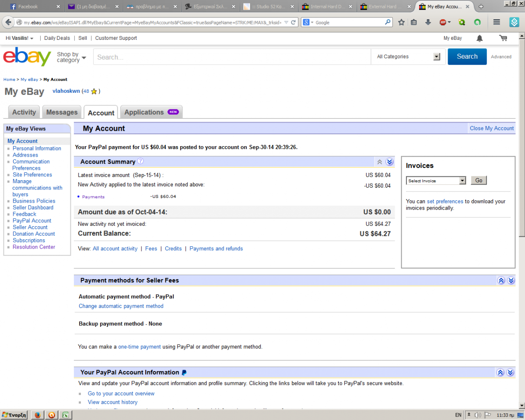Close the My eBay Account tab

point(468,7)
